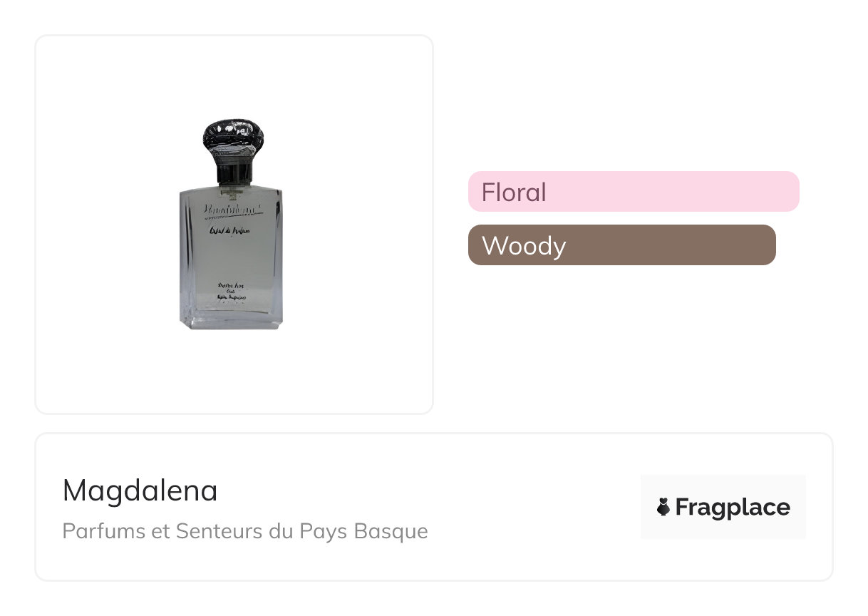Click the thick glass base of the bottle

(x=231, y=321)
